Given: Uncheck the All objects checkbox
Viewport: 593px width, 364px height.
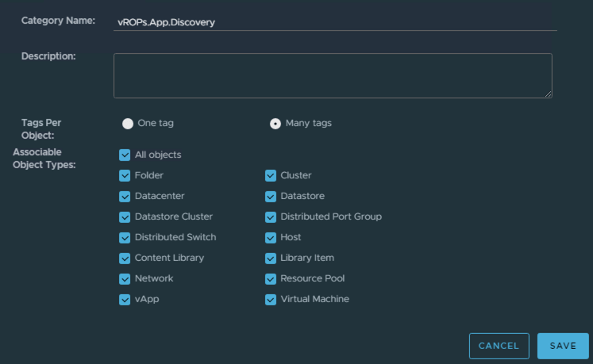Looking at the screenshot, I should pyautogui.click(x=125, y=155).
